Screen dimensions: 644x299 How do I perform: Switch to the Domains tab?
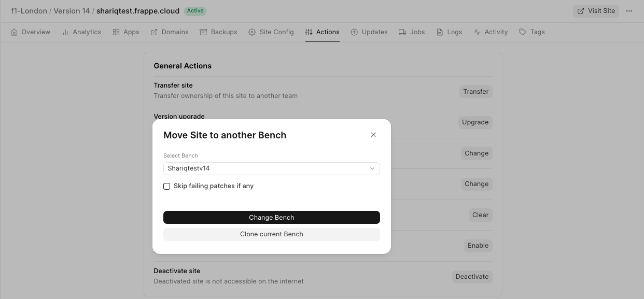pyautogui.click(x=170, y=32)
